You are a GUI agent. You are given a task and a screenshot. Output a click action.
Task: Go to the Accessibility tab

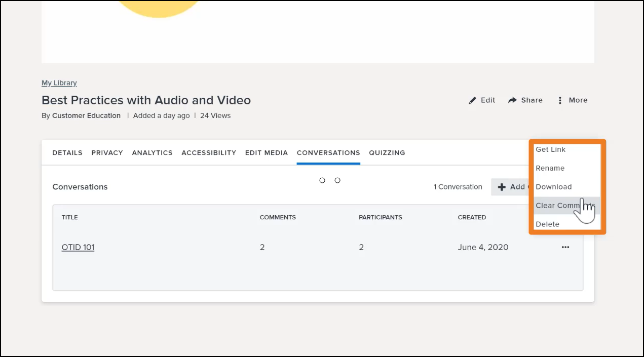pos(209,152)
